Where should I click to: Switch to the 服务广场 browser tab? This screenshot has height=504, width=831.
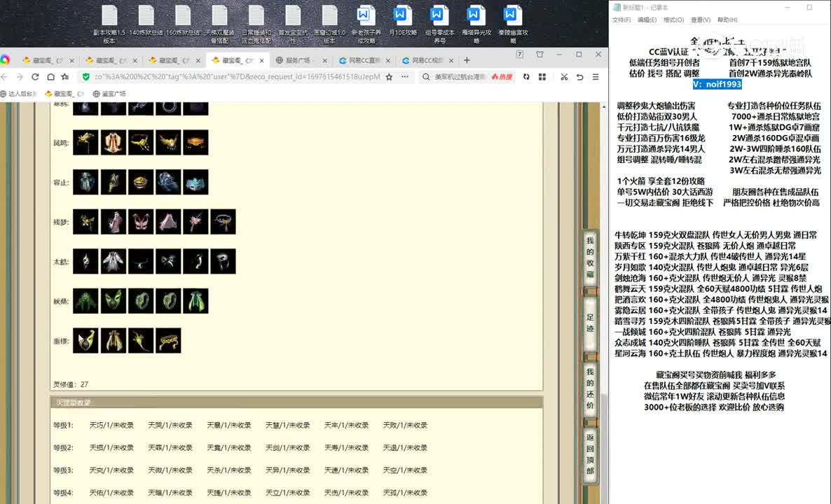tap(301, 60)
